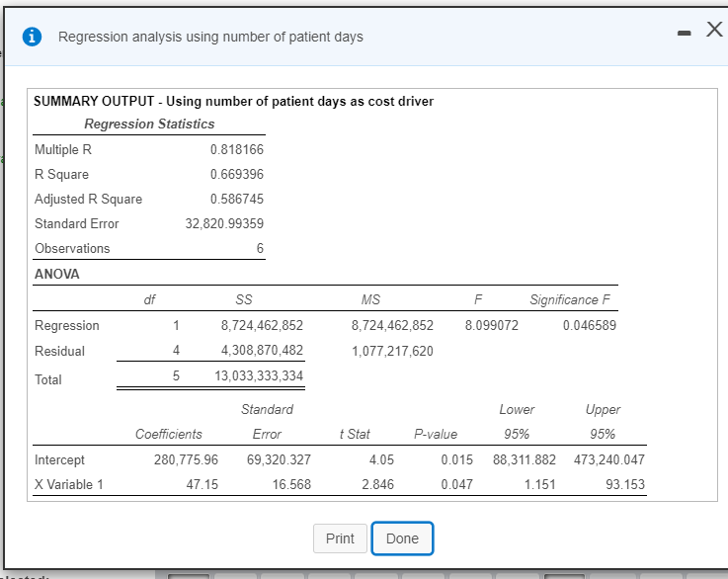Click the Significance F column header

(x=570, y=300)
